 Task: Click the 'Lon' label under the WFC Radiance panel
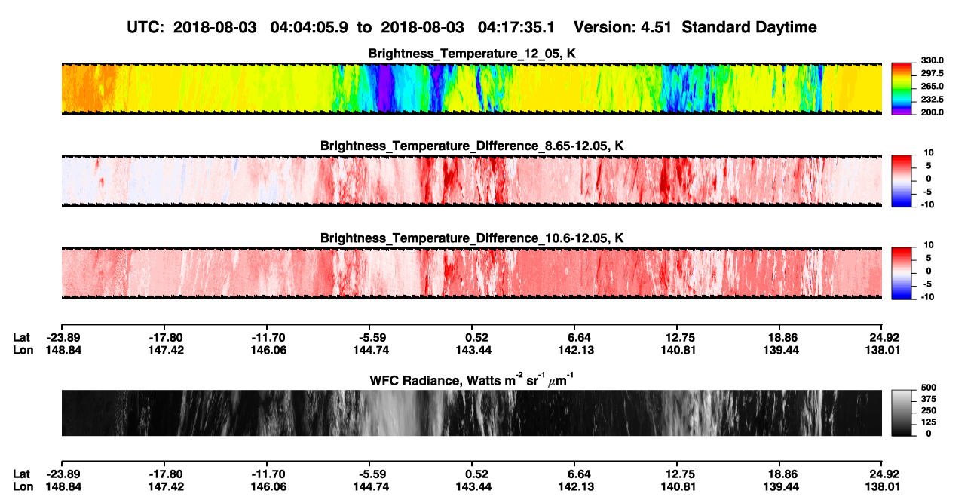pyautogui.click(x=22, y=486)
